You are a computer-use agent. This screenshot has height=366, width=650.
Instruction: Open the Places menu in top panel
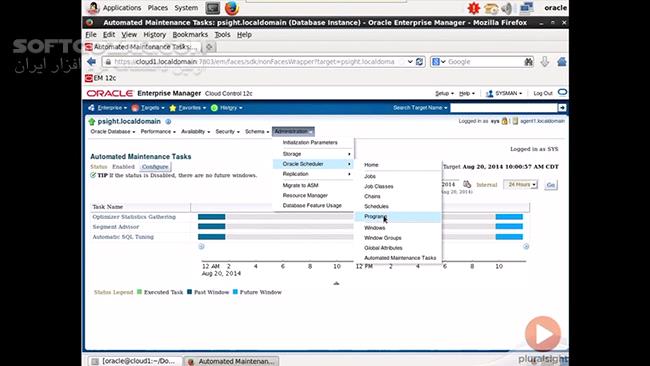click(x=158, y=8)
